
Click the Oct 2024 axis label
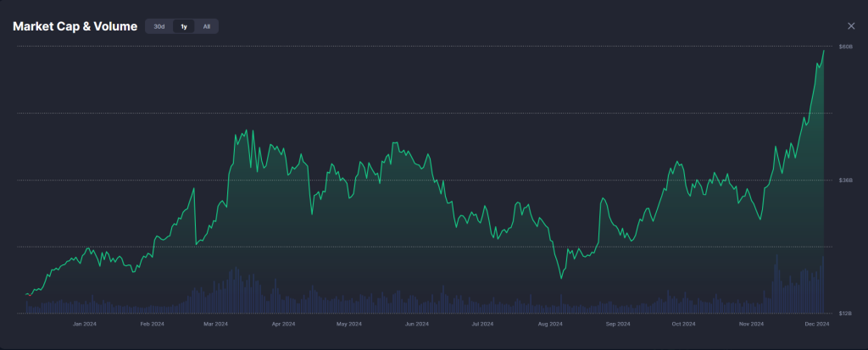684,324
